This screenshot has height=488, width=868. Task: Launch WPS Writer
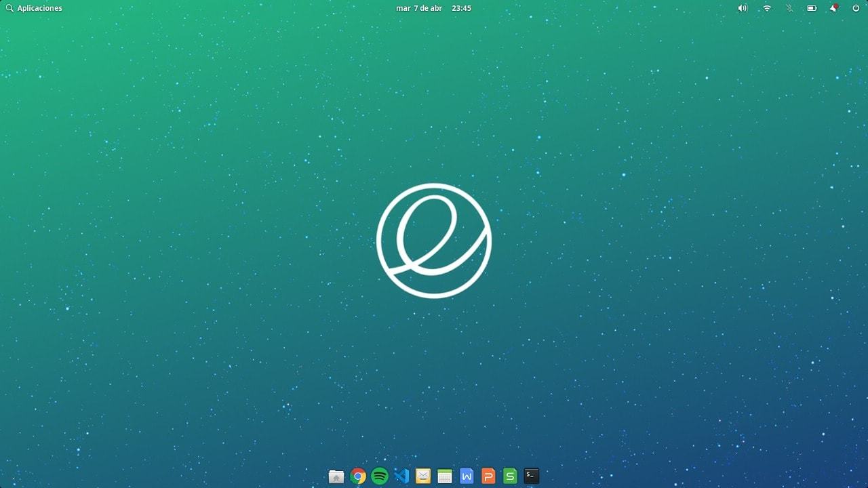(x=466, y=476)
